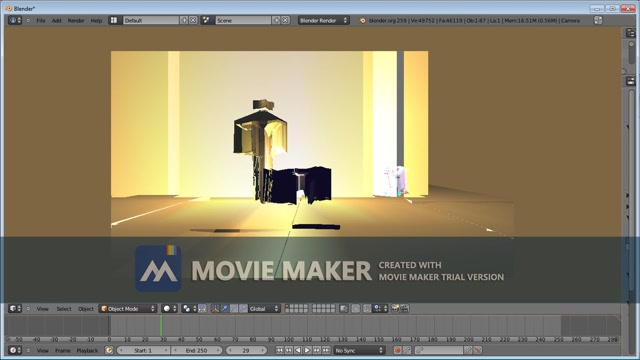Image resolution: width=640 pixels, height=360 pixels.
Task: Select the translate manipulator
Action: pyautogui.click(x=224, y=309)
